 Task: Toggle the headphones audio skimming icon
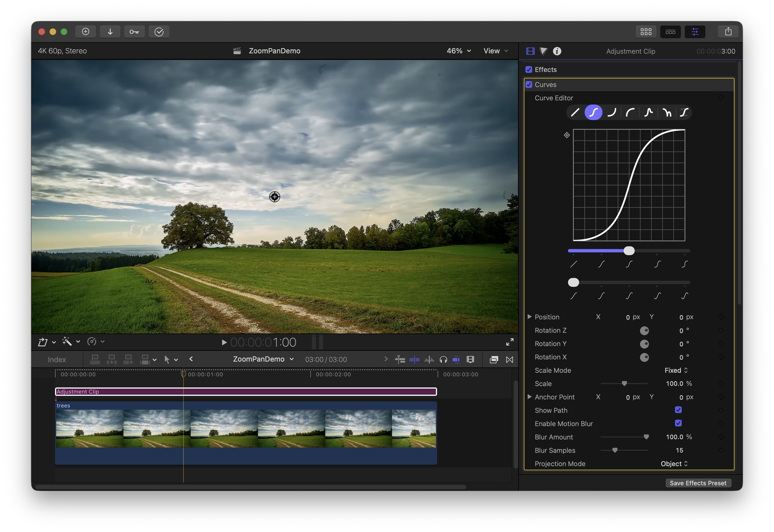pyautogui.click(x=443, y=359)
